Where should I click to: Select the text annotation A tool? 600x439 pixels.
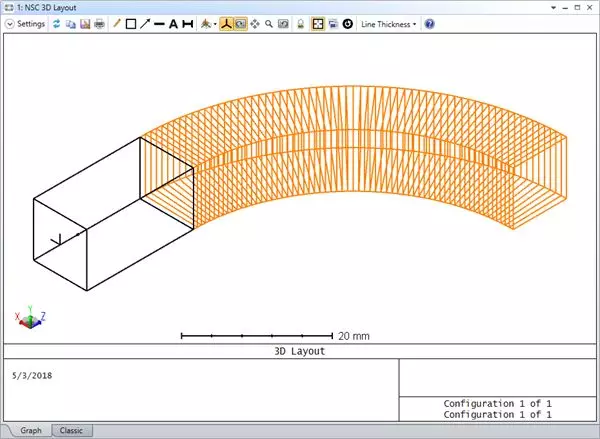tap(172, 23)
